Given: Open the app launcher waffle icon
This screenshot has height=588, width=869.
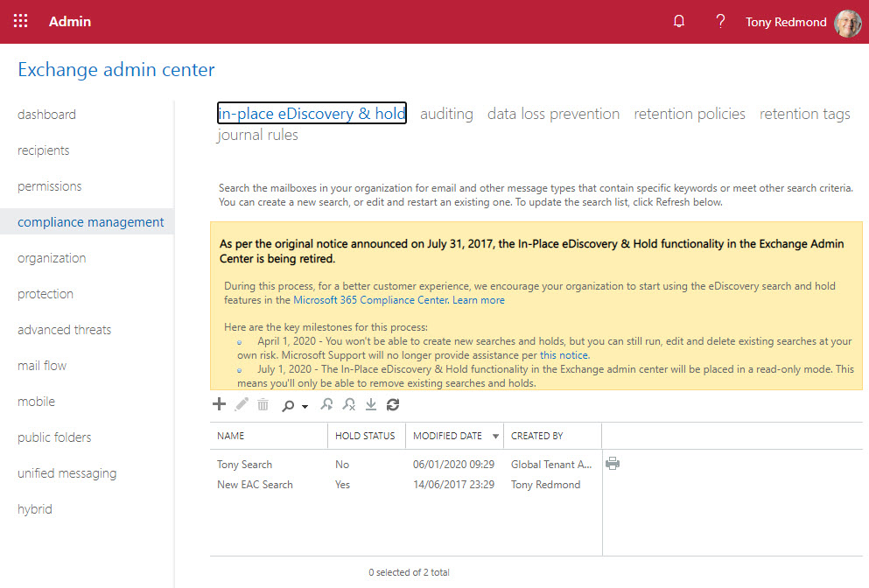Looking at the screenshot, I should [x=20, y=22].
